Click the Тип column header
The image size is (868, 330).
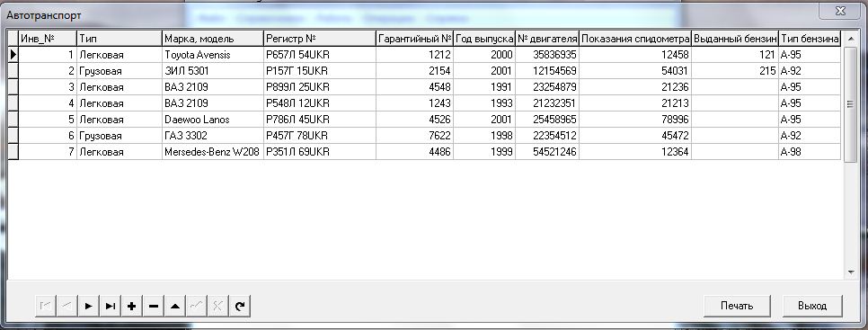point(119,39)
